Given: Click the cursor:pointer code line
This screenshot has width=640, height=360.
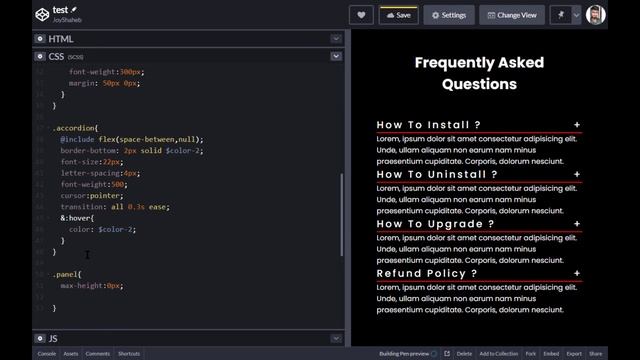Looking at the screenshot, I should click(x=92, y=196).
